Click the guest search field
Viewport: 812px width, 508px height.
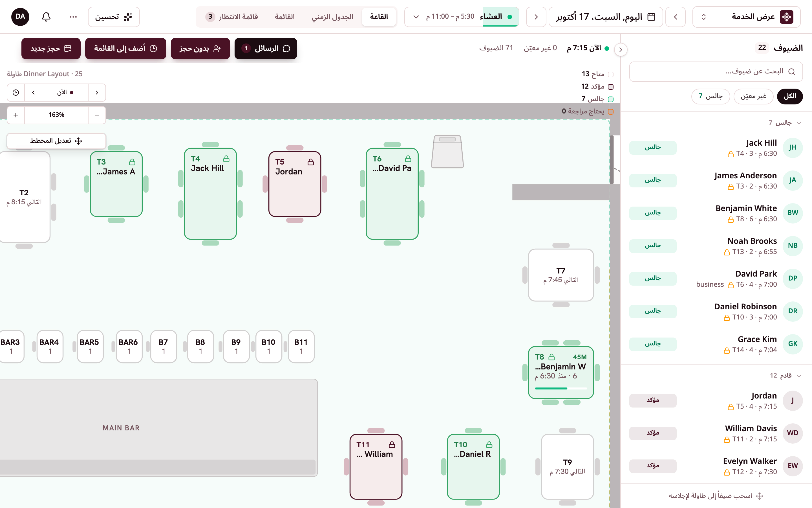point(716,72)
